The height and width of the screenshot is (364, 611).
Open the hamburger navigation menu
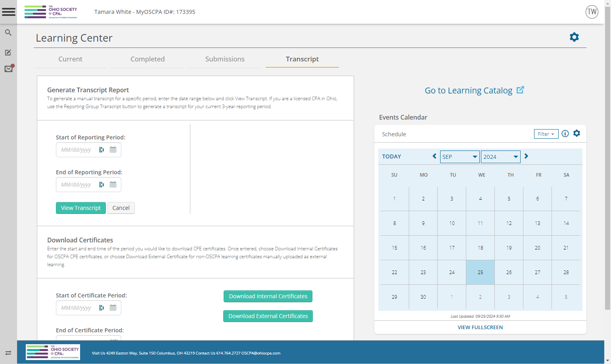point(8,12)
